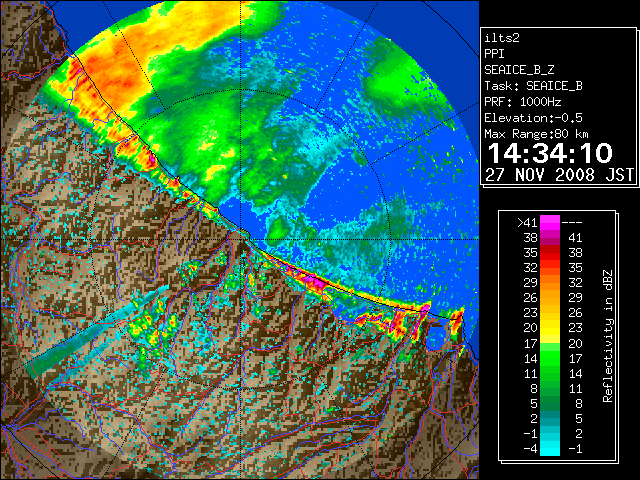Select the 'Elevation:-0.5' value
This screenshot has width=640, height=480.
click(533, 118)
